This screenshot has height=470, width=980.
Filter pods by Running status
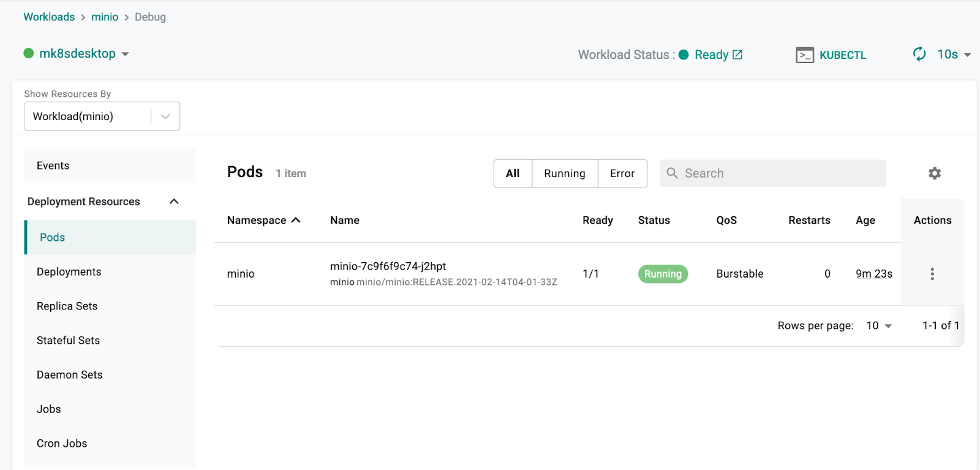point(564,173)
